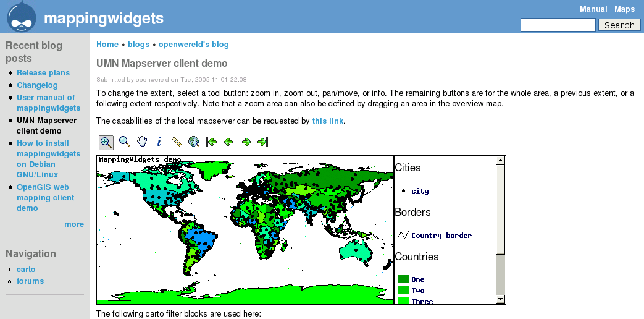
Task: Zoom to whole area globe icon
Action: (x=194, y=142)
